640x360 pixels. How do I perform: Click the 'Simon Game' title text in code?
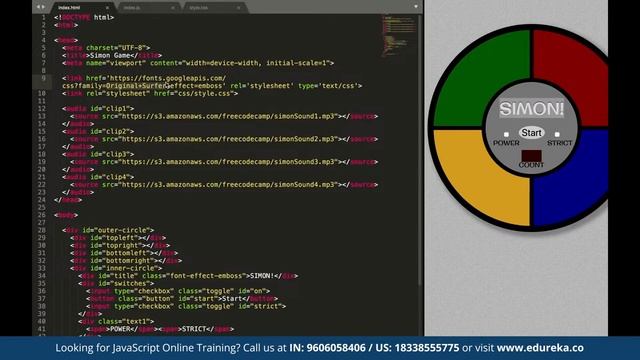tap(110, 56)
